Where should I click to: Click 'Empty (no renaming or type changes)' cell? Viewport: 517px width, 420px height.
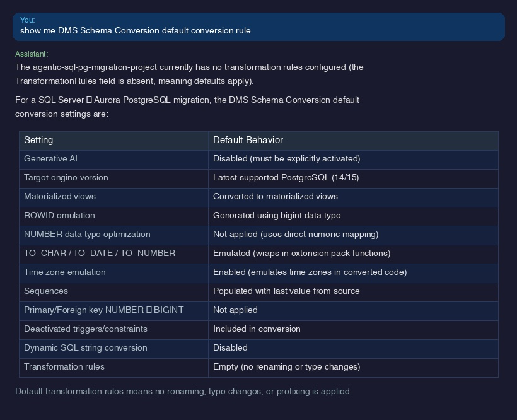[353, 368]
